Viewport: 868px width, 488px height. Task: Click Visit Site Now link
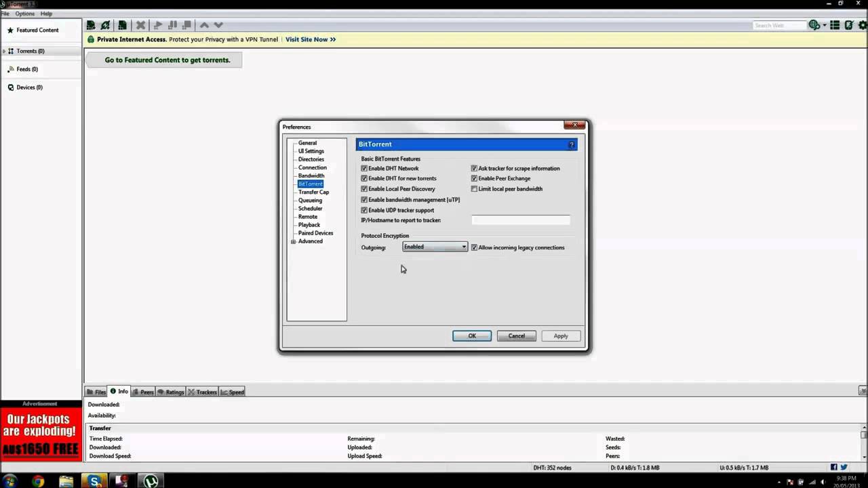[x=311, y=39]
